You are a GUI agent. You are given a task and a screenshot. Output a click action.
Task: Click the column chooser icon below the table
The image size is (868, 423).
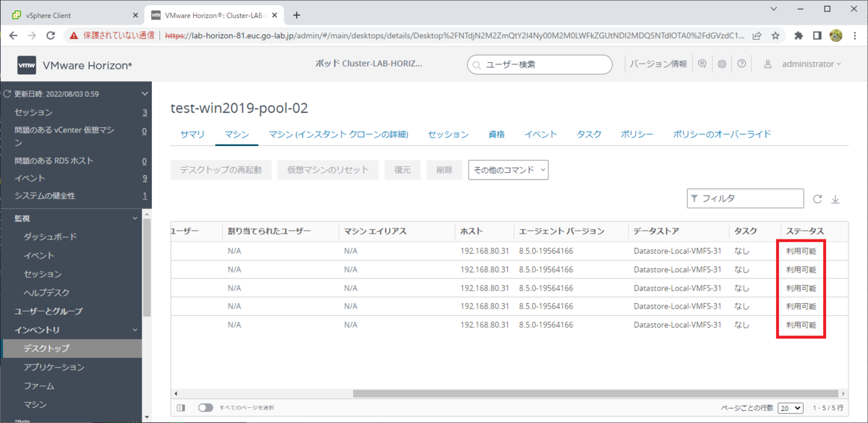182,408
